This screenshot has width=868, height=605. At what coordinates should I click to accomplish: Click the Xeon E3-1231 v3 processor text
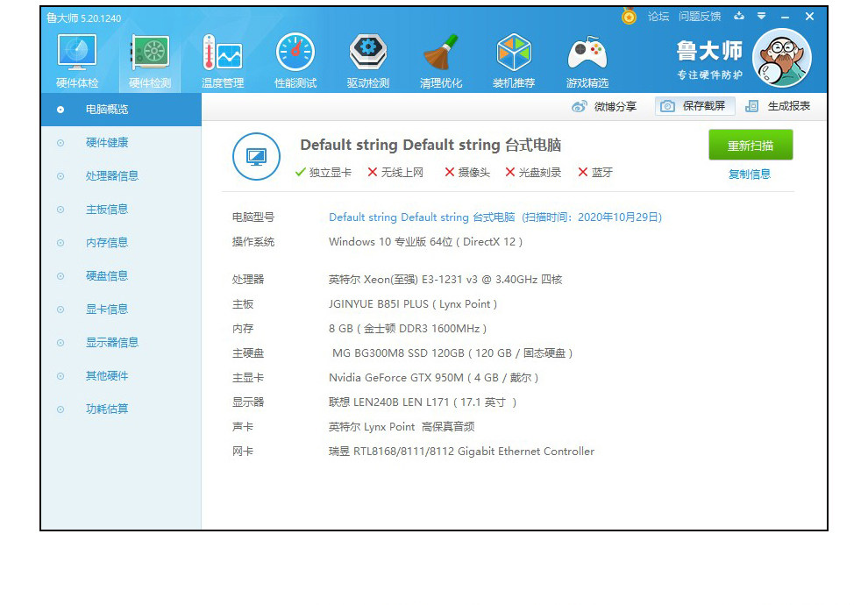coord(445,280)
